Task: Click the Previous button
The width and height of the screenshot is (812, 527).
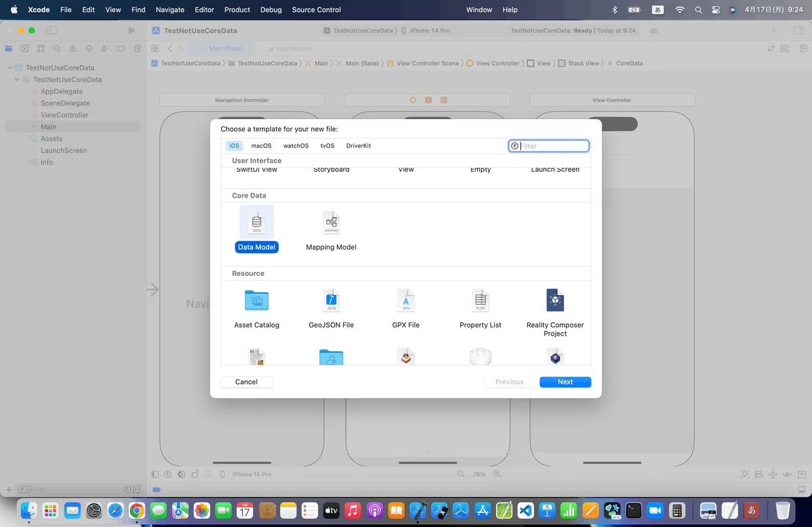Action: click(509, 382)
